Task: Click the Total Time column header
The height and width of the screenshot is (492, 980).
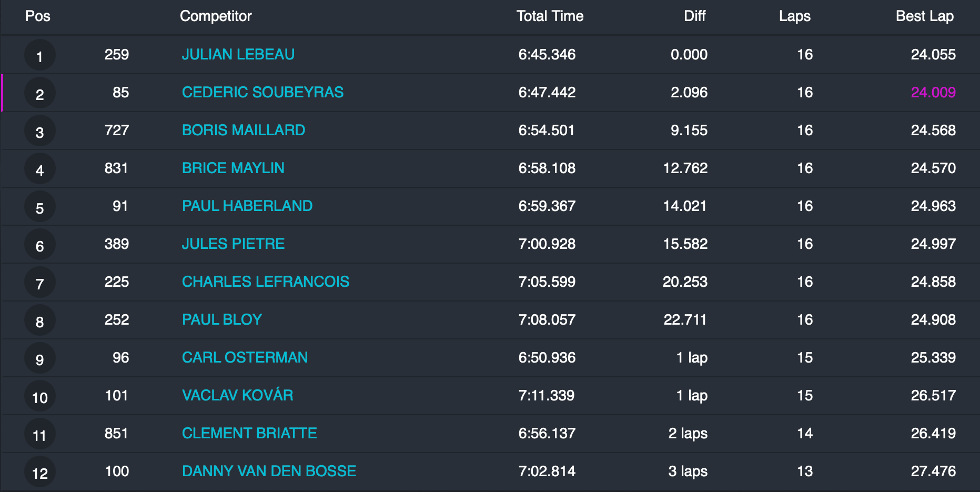Action: pyautogui.click(x=550, y=16)
